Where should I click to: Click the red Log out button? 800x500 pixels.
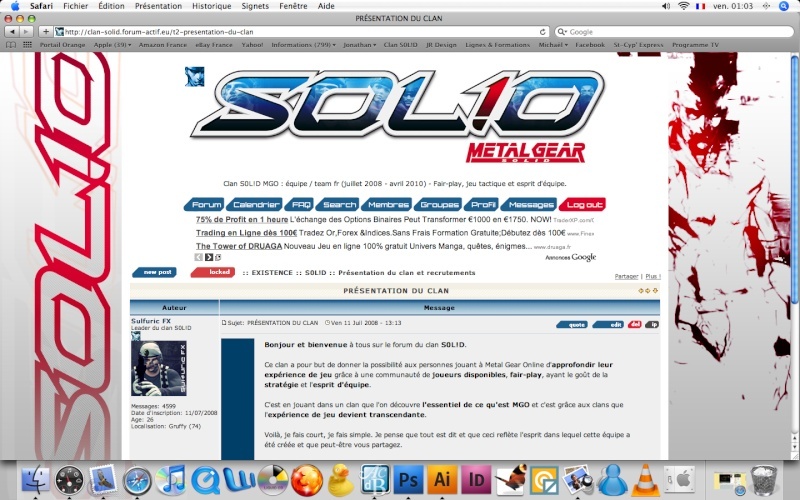(x=583, y=205)
